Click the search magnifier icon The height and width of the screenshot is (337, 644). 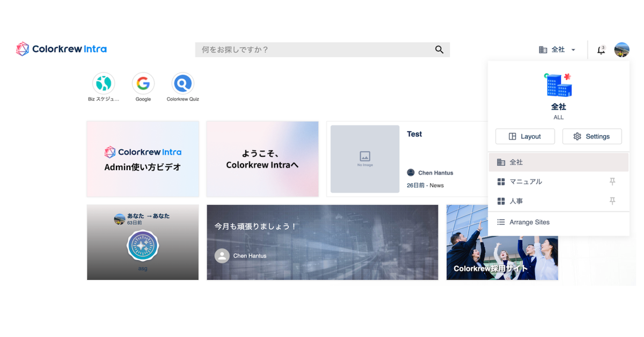tap(439, 50)
